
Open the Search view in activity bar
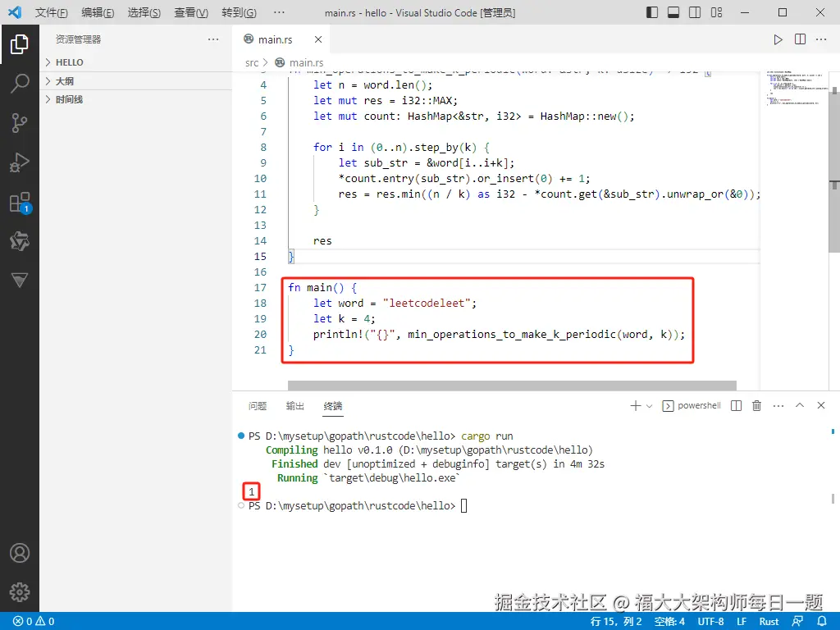click(x=20, y=84)
